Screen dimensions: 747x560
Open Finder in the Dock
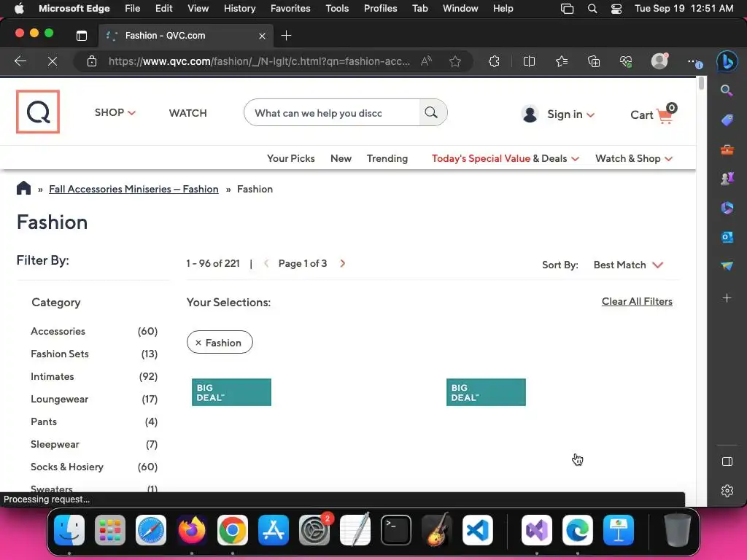(69, 530)
